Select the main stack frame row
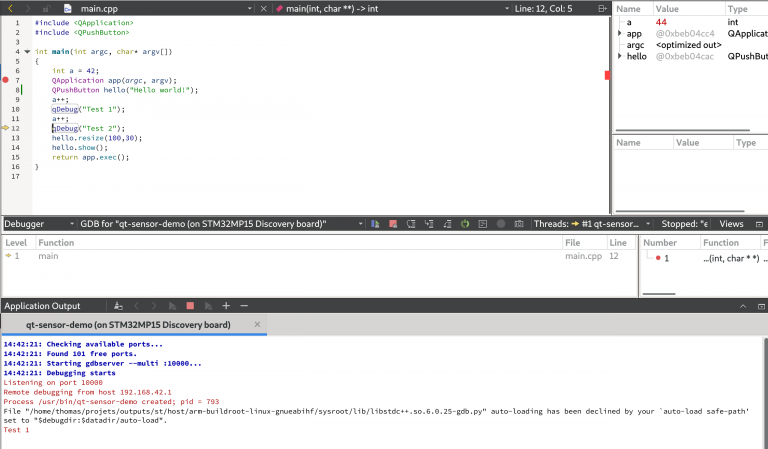 [x=318, y=256]
